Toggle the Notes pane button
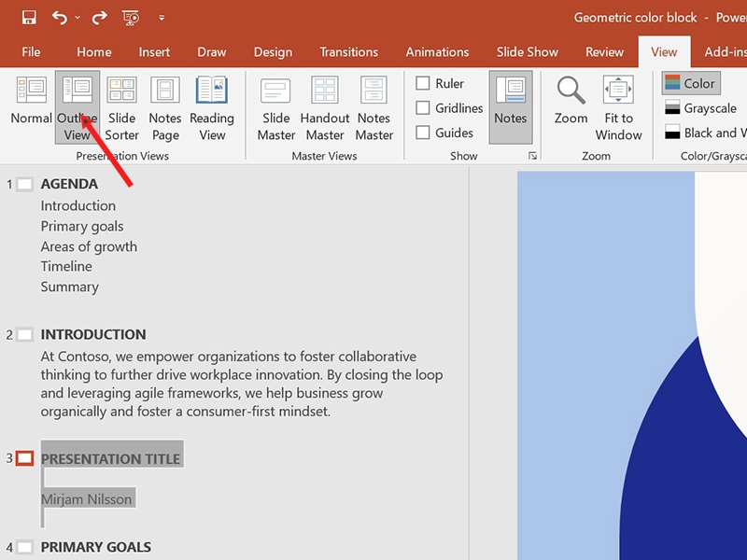 click(x=511, y=107)
